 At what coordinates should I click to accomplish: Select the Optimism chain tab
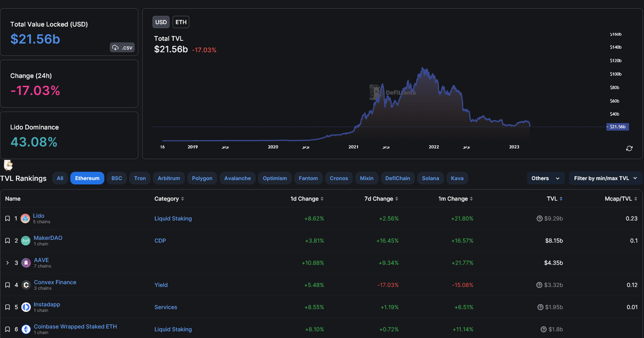pos(275,178)
